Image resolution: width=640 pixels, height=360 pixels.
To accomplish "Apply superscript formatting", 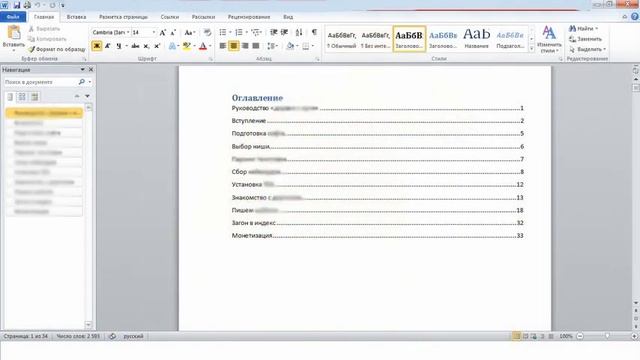I will [x=157, y=46].
